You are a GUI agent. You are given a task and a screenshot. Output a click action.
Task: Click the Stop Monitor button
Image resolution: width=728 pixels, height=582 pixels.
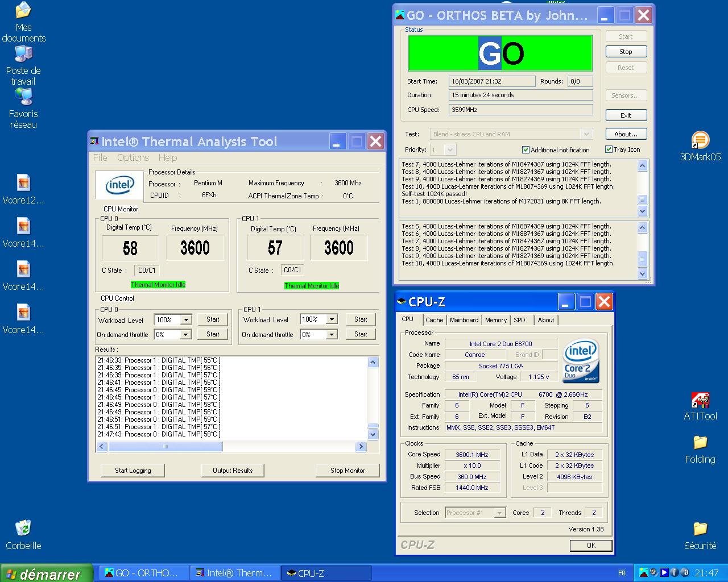(x=347, y=471)
